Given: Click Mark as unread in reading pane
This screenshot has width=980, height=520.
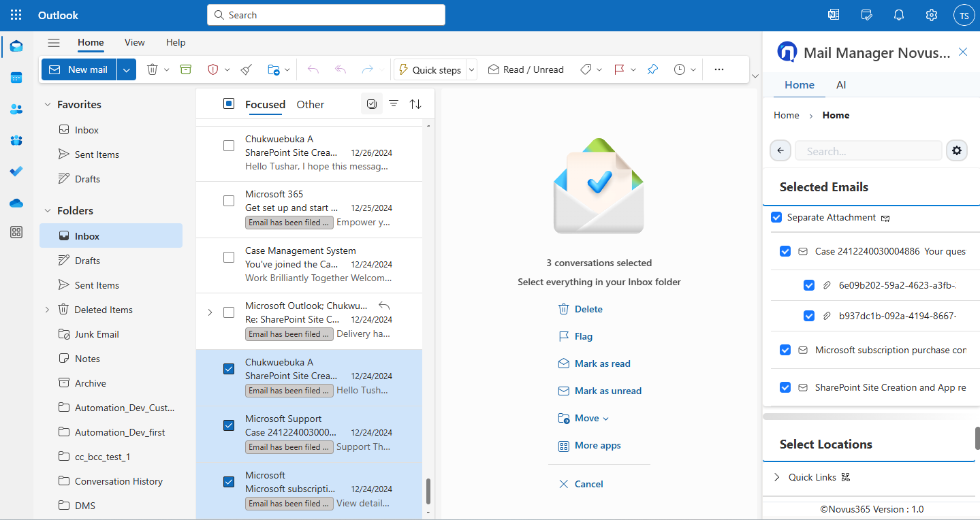Looking at the screenshot, I should (x=599, y=391).
